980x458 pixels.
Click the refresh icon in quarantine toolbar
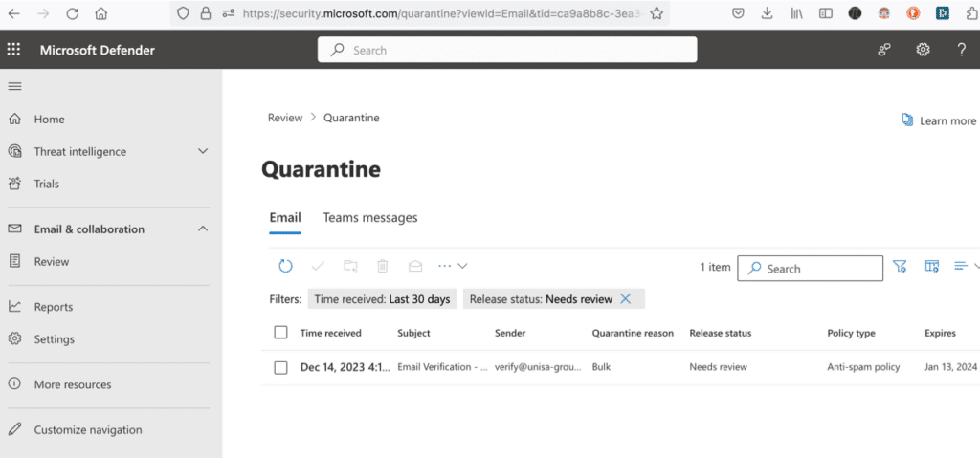pyautogui.click(x=285, y=267)
